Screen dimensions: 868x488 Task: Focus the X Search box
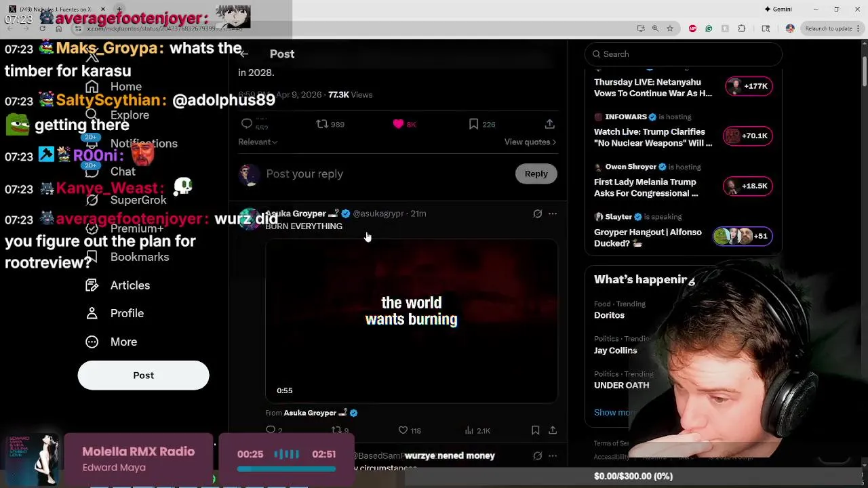point(684,54)
